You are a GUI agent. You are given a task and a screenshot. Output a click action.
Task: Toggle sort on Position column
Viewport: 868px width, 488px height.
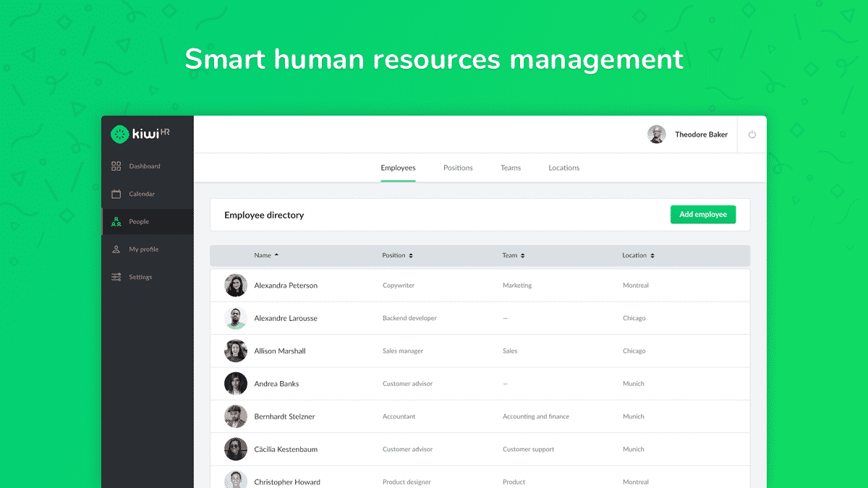(x=411, y=256)
